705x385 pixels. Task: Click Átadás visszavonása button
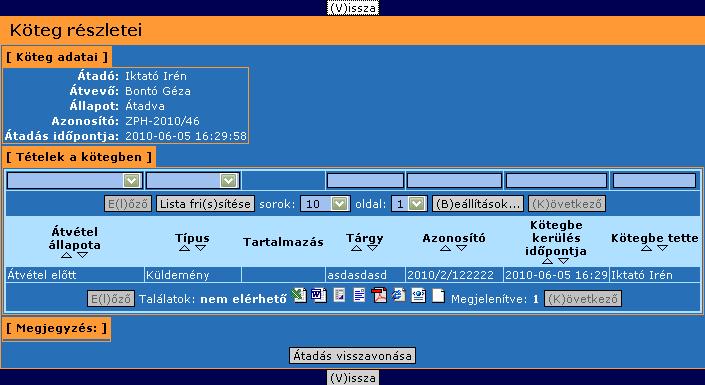pyautogui.click(x=352, y=356)
